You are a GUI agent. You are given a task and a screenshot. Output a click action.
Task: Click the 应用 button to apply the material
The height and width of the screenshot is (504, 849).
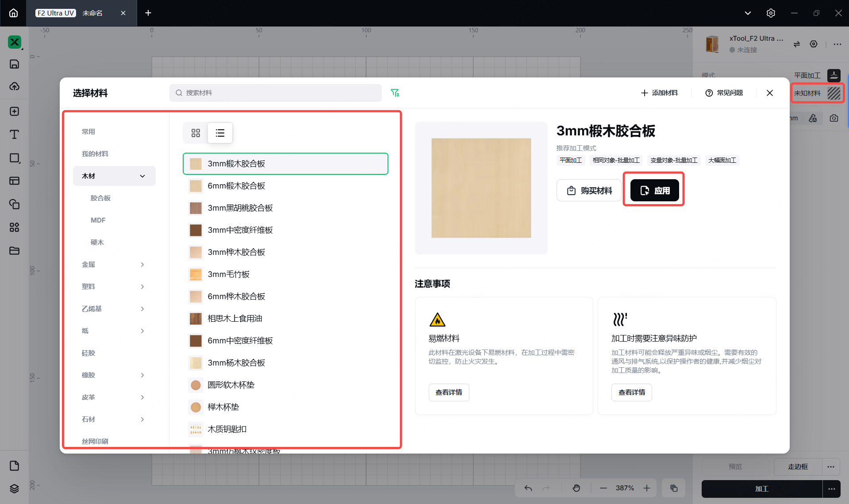point(654,191)
